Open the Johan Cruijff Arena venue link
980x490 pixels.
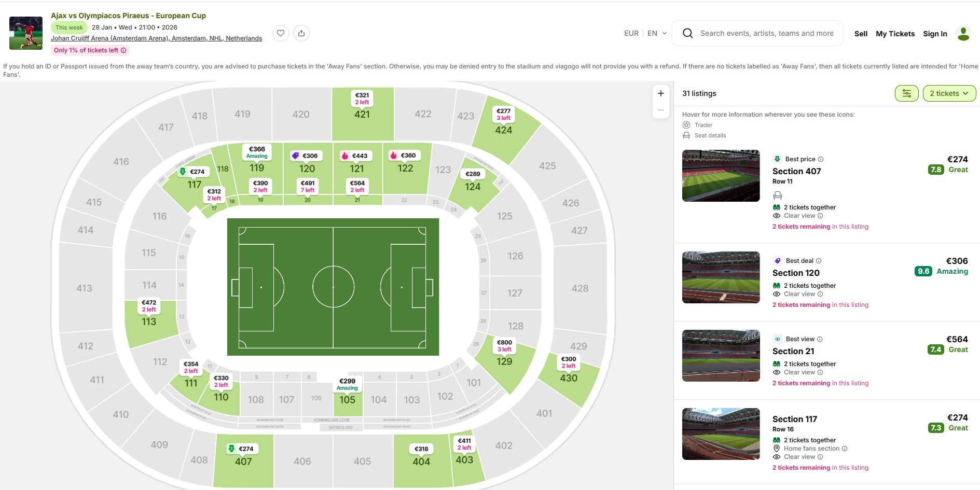pyautogui.click(x=156, y=38)
